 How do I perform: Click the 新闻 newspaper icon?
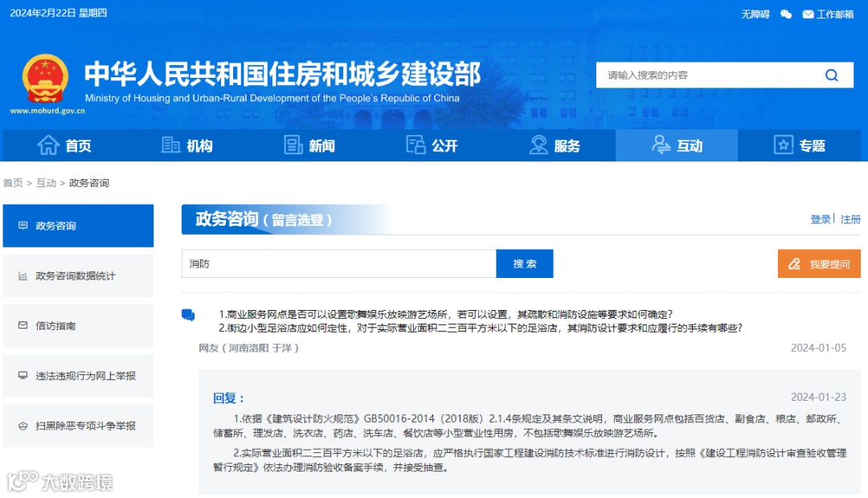[293, 145]
